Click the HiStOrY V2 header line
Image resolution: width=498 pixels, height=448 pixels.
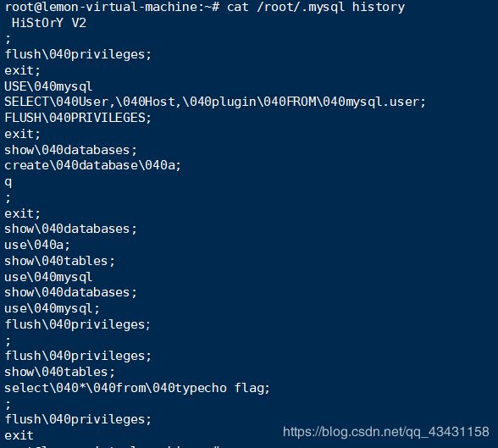[49, 23]
